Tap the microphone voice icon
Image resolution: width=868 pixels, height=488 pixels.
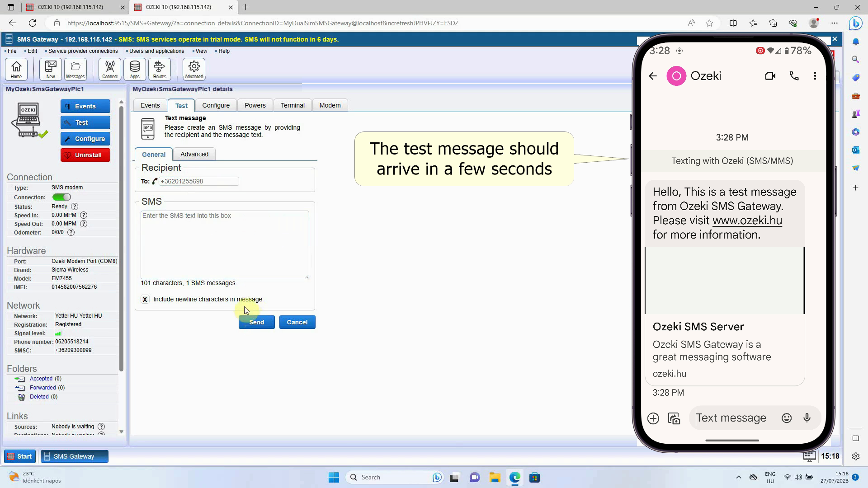pos(807,418)
